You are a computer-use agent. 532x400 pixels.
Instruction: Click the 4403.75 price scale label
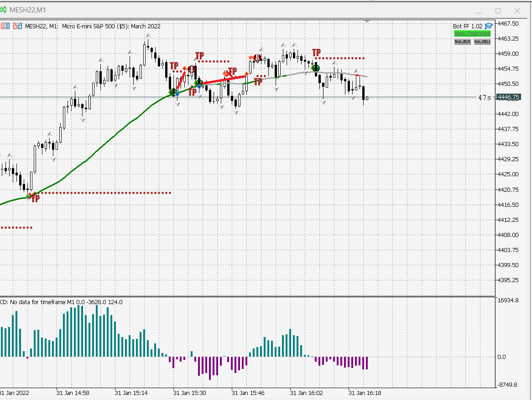click(508, 250)
